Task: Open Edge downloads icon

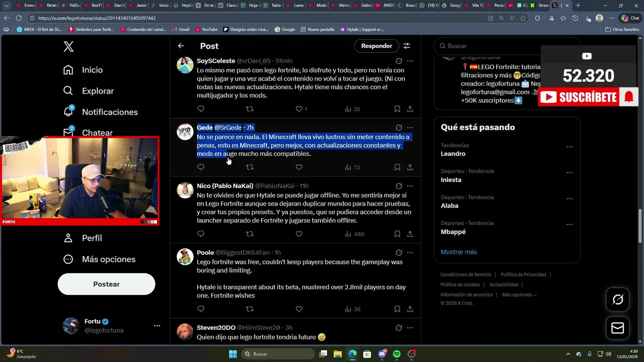Action: 587,18
